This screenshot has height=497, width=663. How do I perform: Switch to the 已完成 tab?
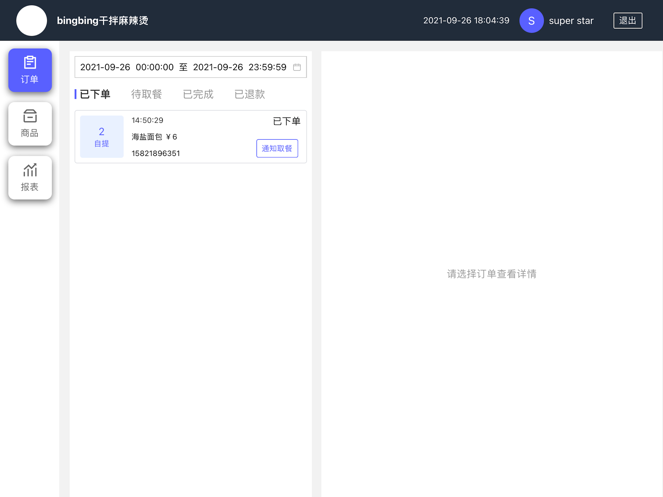point(198,94)
